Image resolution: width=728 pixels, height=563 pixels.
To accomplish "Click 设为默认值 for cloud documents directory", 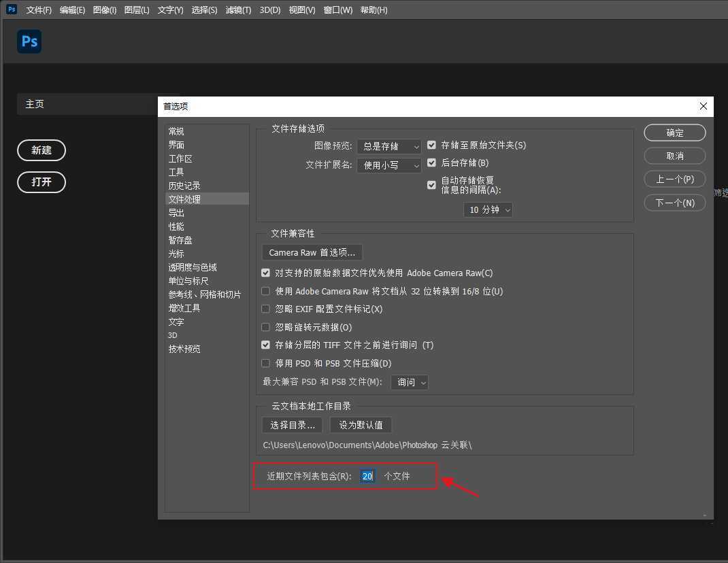I will [x=360, y=424].
